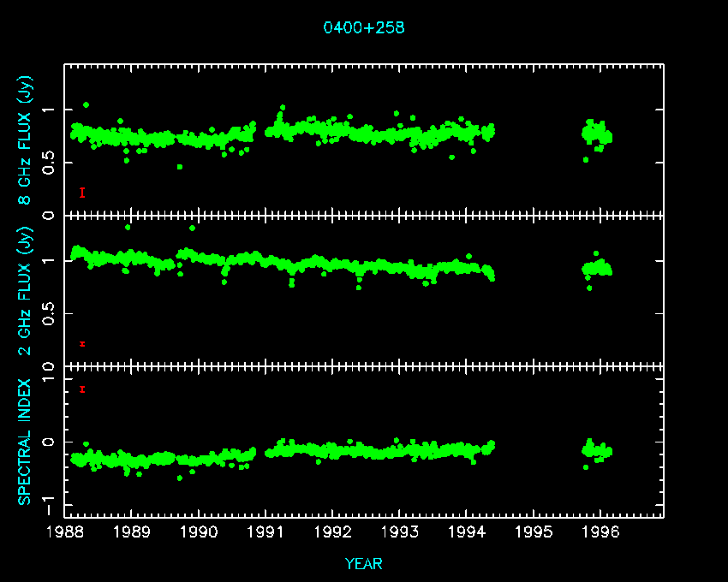Click the red error bar in the spectral index panel
728x582 pixels.
(x=82, y=389)
